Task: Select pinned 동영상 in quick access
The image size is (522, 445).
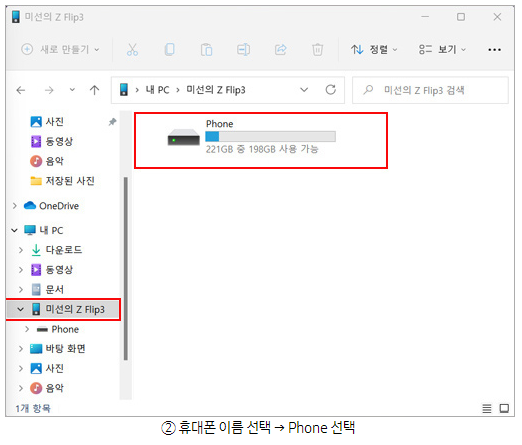Action: tap(51, 141)
